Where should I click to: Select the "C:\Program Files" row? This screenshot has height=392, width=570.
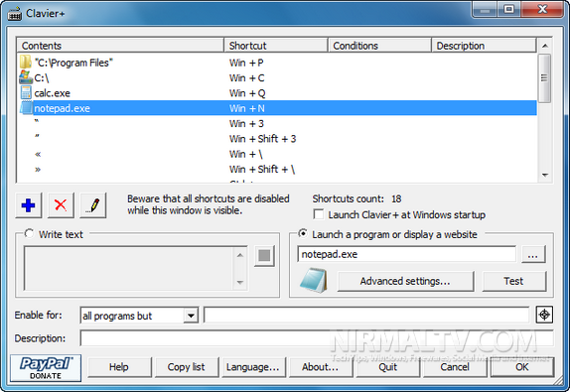pyautogui.click(x=277, y=63)
